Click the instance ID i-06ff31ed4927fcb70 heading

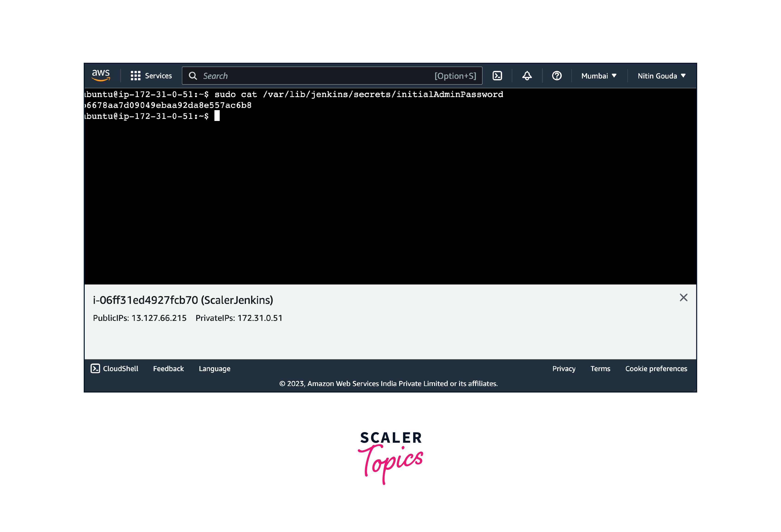[183, 300]
